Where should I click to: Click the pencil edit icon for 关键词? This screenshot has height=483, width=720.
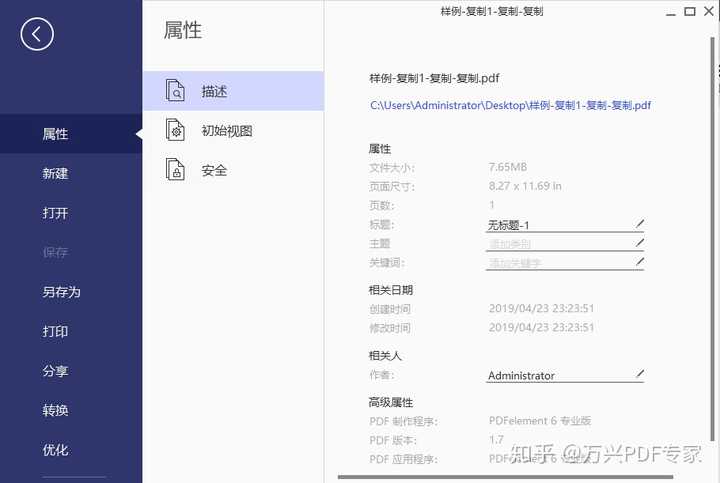tap(640, 262)
